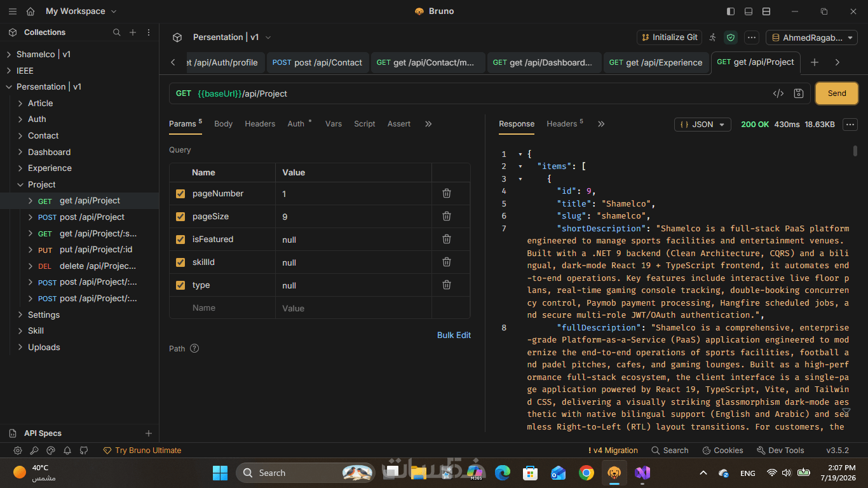868x488 pixels.
Task: Delete the type query parameter
Action: coord(447,285)
